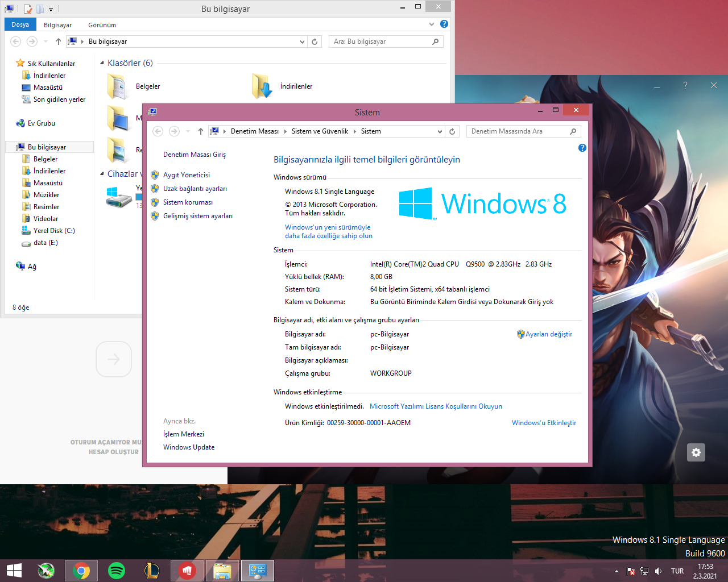Open Görünüm ribbon tab
The height and width of the screenshot is (582, 728).
click(x=102, y=25)
